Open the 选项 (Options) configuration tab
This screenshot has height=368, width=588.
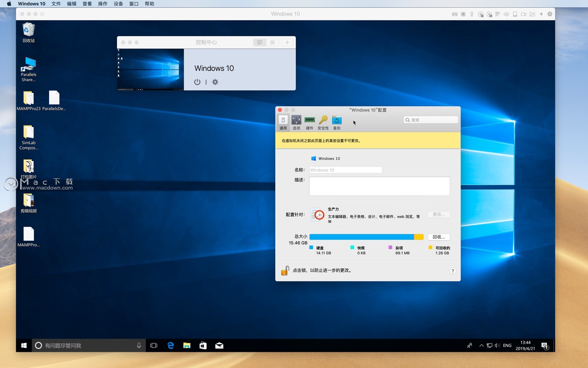[296, 122]
